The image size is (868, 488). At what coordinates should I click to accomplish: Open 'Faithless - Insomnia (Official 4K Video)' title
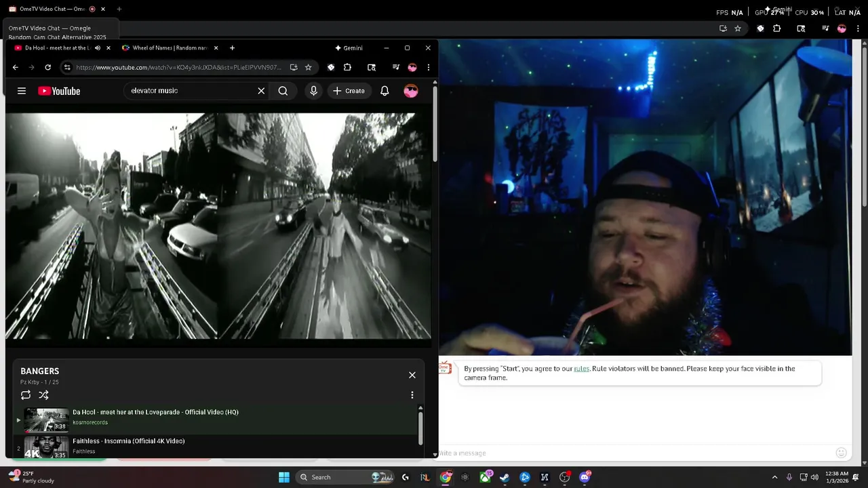pyautogui.click(x=129, y=441)
